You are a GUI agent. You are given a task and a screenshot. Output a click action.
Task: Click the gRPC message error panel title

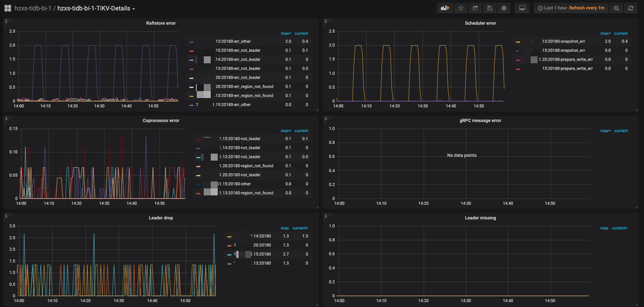point(480,121)
